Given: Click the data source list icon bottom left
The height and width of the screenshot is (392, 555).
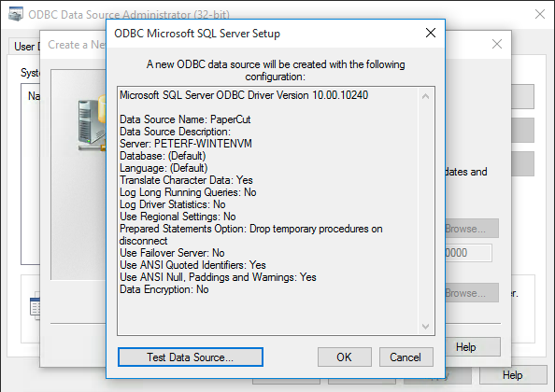Looking at the screenshot, I should tap(35, 306).
